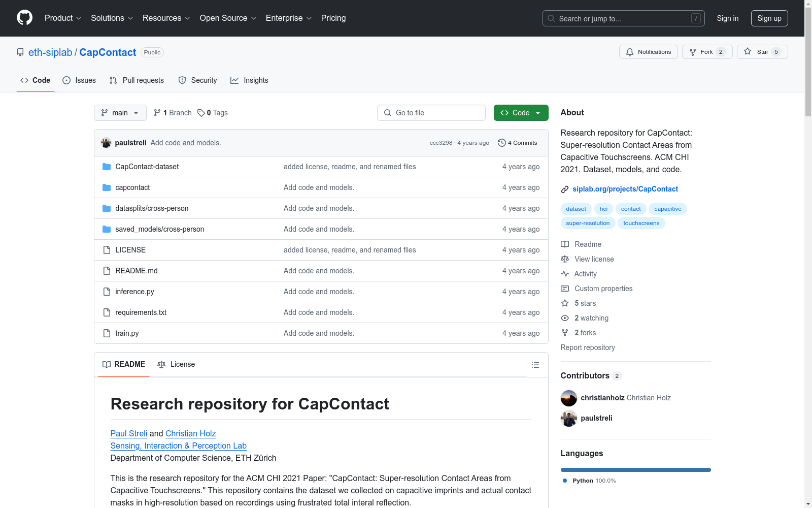Click the book icon beside Readme

pyautogui.click(x=565, y=244)
